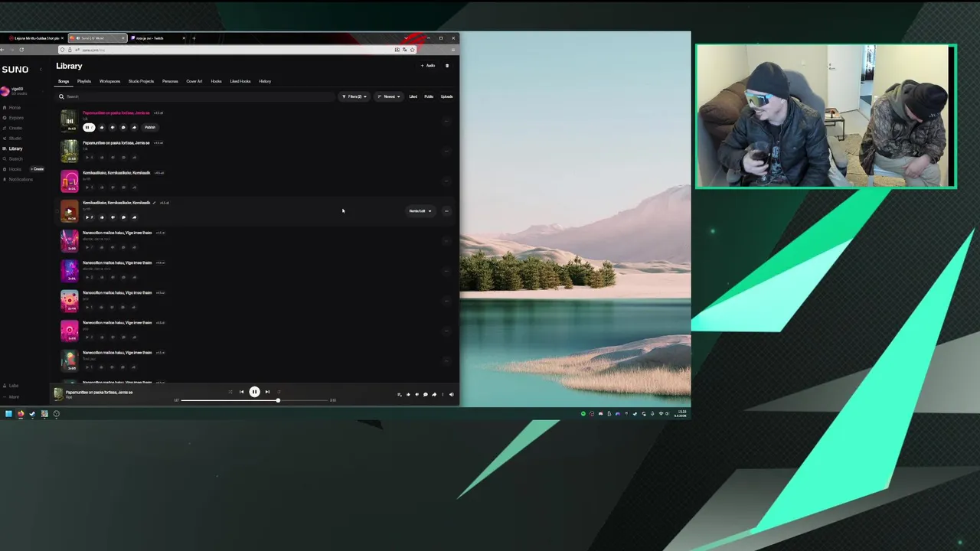Switch to the Cover Art tab

click(x=194, y=81)
